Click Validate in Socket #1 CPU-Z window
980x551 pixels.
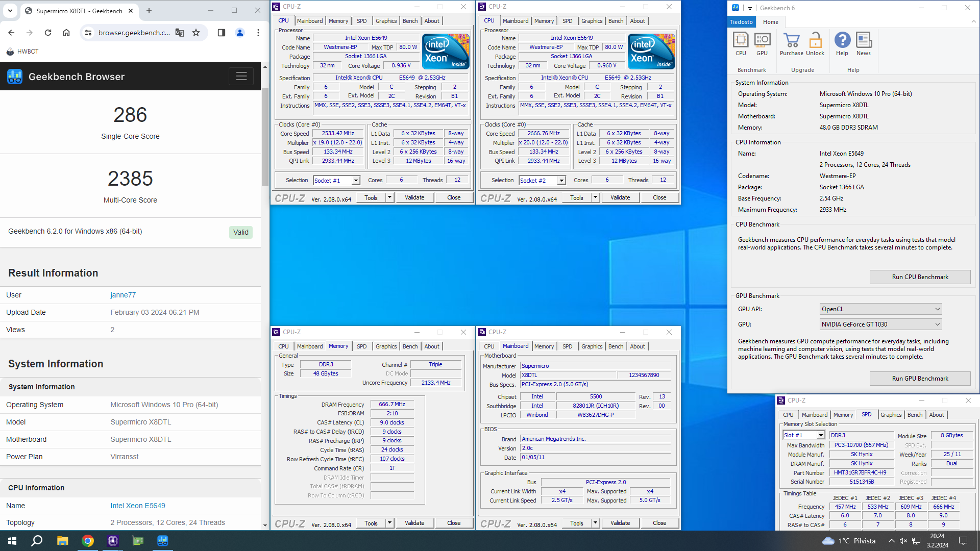coord(414,197)
